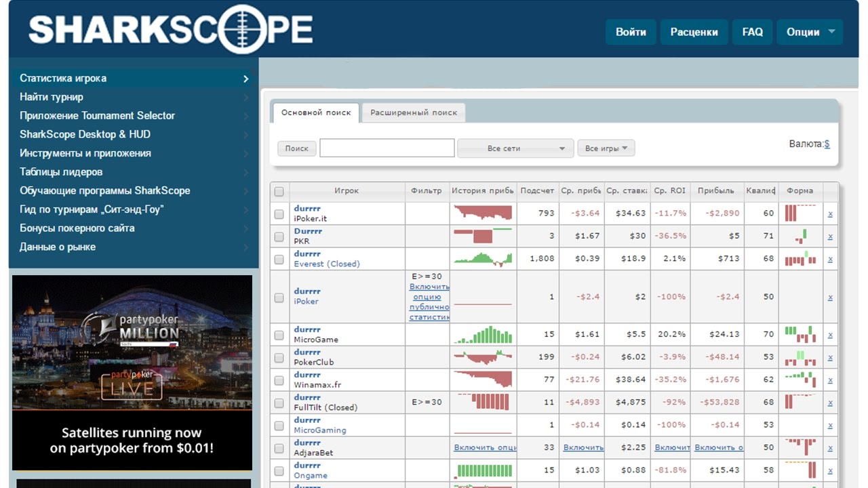Remove the FullTilt (Closed) row with x
This screenshot has height=488, width=868.
pos(830,403)
